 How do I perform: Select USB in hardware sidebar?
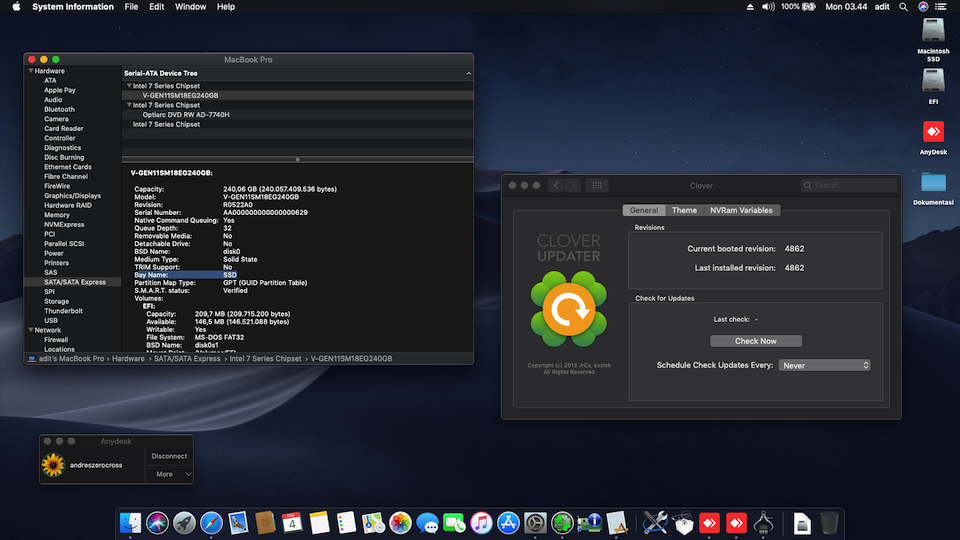point(51,320)
